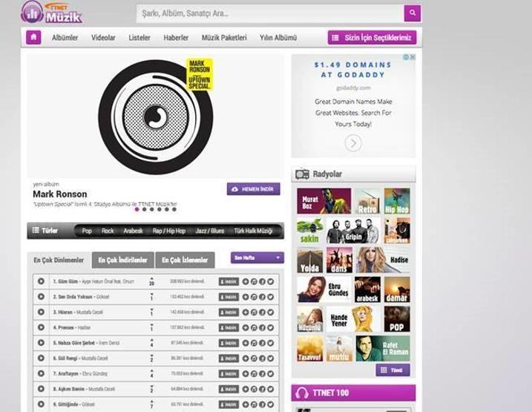The height and width of the screenshot is (412, 532).
Task: Open Hande Yener radio thumbnail
Action: [353, 319]
